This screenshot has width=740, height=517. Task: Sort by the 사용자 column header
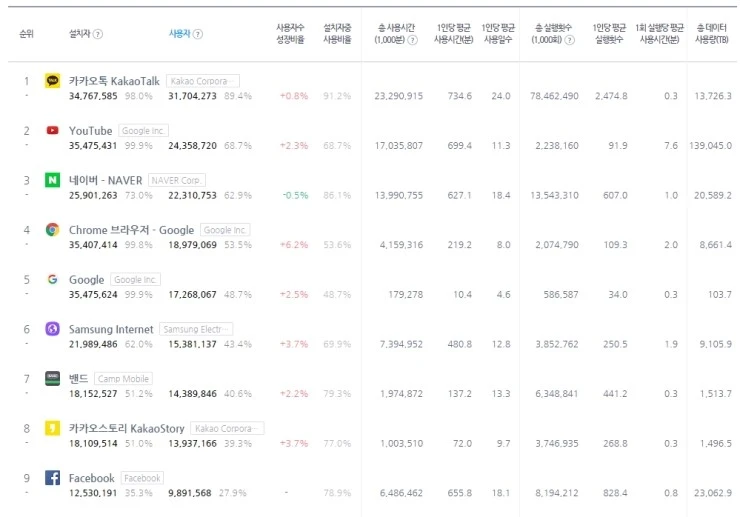click(179, 34)
